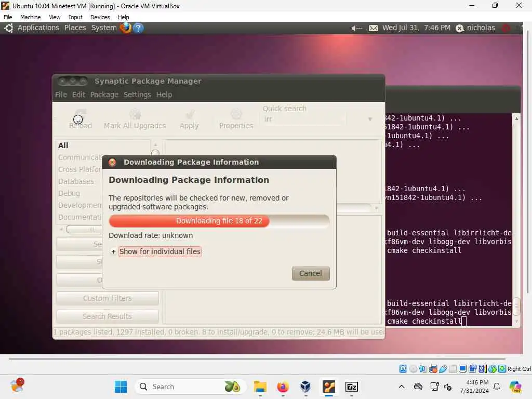The width and height of the screenshot is (532, 399).
Task: Open the Ubuntu Places menu
Action: [75, 28]
